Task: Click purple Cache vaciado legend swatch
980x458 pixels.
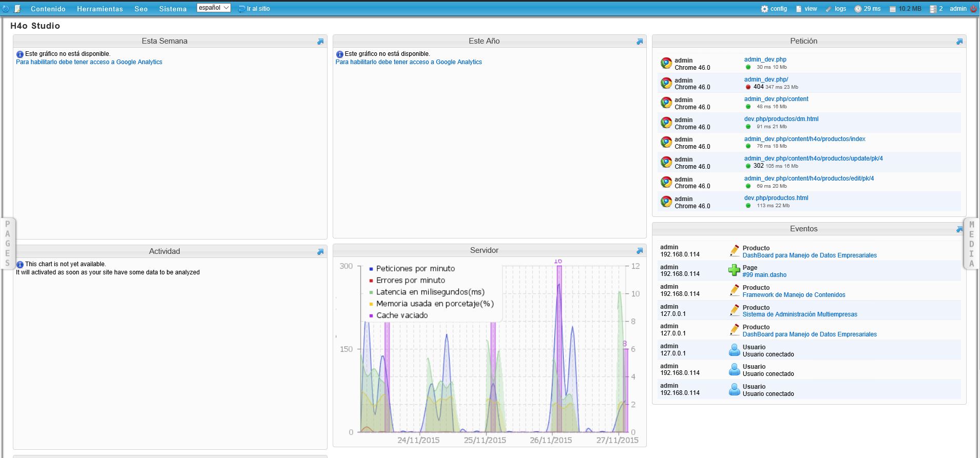Action: pos(371,315)
